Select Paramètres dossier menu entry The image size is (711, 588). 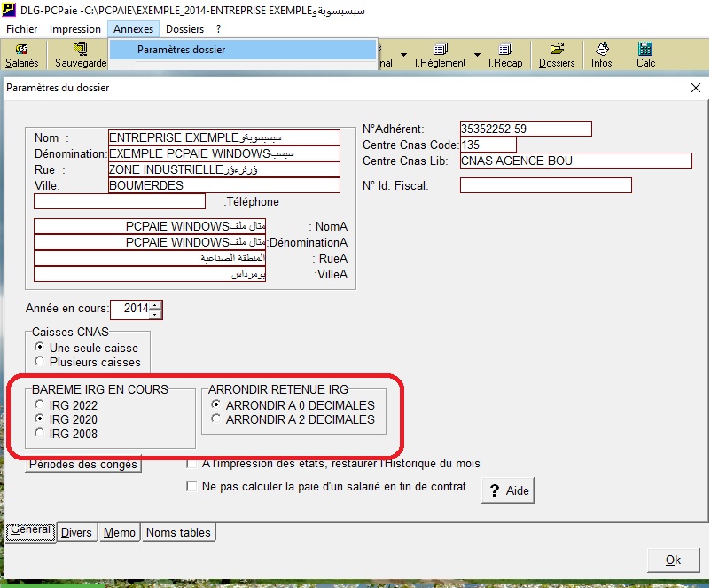pyautogui.click(x=181, y=50)
